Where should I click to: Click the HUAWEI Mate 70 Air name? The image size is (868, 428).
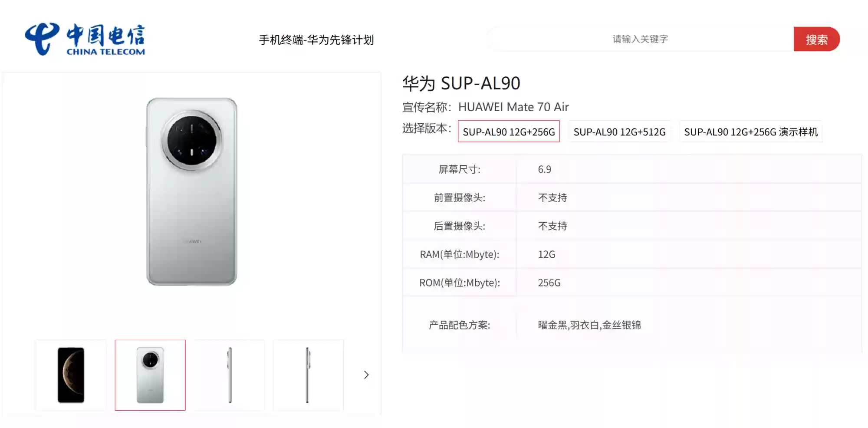pyautogui.click(x=514, y=107)
